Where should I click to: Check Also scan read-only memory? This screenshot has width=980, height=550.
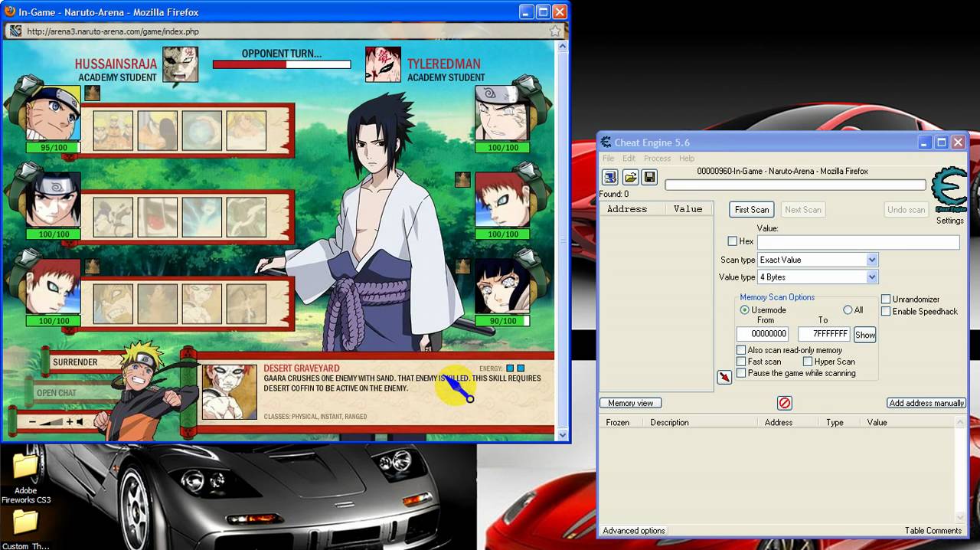tap(741, 350)
